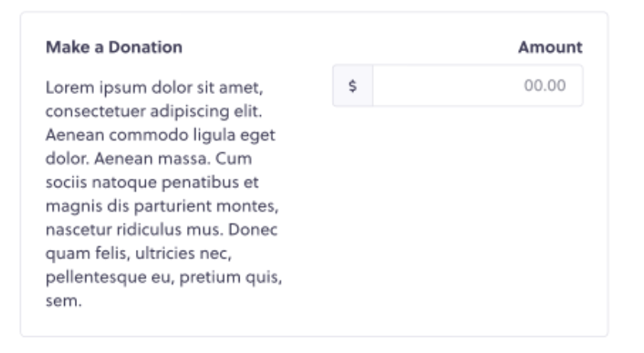Click the word Lorem in the description
Screen dimensions: 644x353
pyautogui.click(x=67, y=87)
